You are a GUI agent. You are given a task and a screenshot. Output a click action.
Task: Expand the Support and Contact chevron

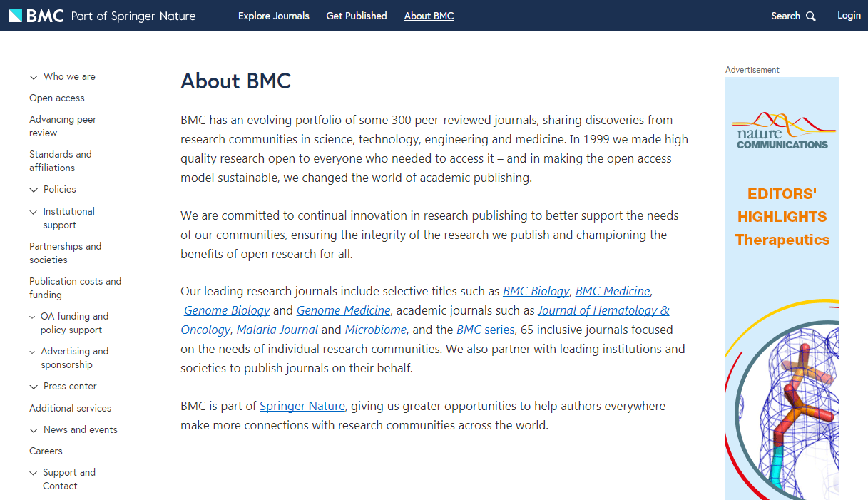coord(34,473)
